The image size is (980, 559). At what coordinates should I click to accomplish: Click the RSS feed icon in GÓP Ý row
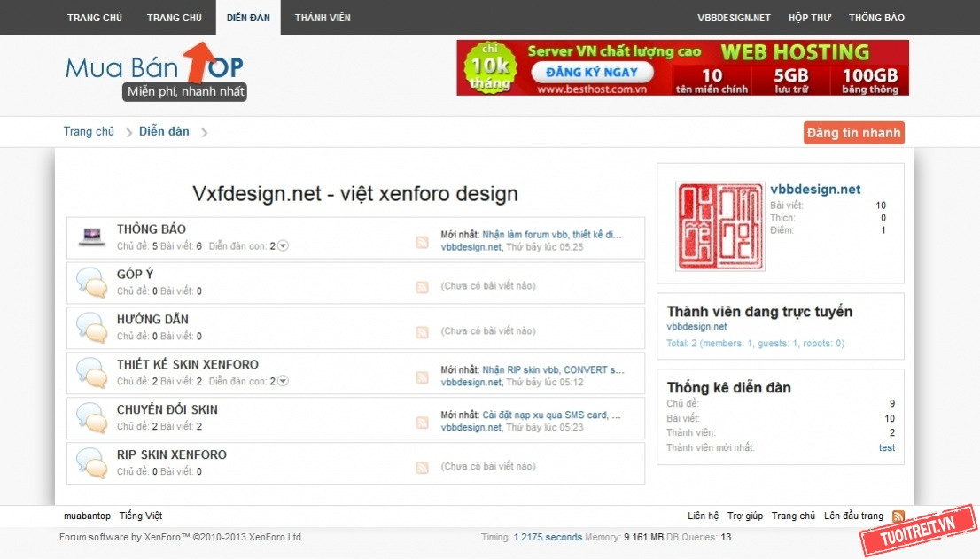(423, 287)
